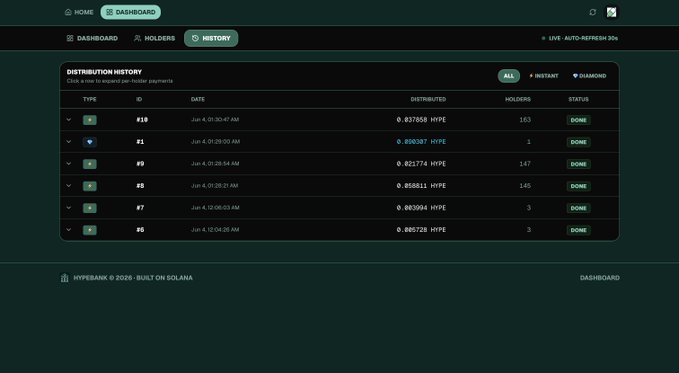Screen dimensions: 679x373
Task: Click date Jun 4, 12:04:26 AM
Action: (215, 230)
